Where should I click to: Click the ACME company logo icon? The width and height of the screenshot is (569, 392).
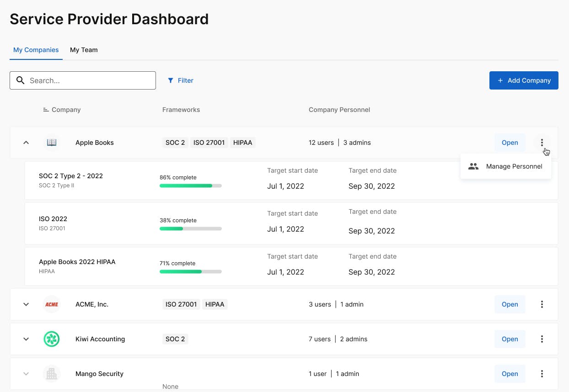coord(52,304)
